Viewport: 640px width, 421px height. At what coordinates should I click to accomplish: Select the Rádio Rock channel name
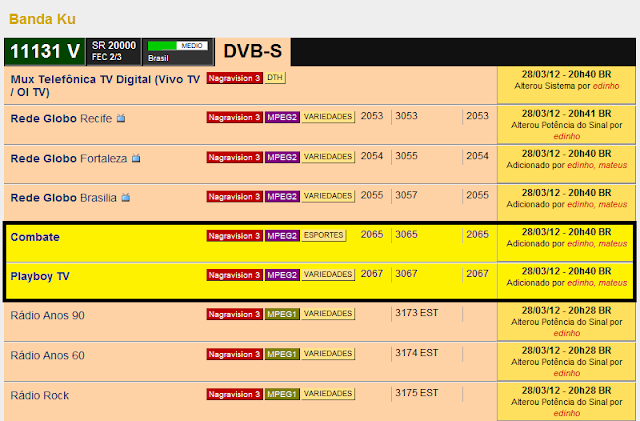(x=40, y=395)
